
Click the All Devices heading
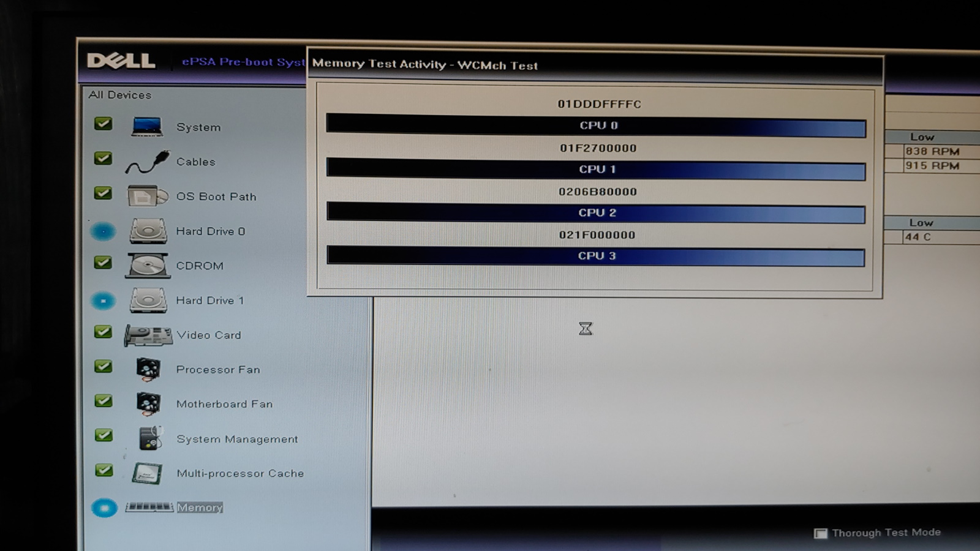tap(120, 95)
